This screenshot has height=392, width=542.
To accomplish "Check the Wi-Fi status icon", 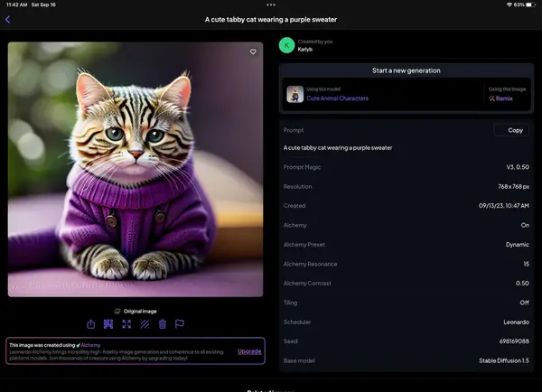I will 509,5.
